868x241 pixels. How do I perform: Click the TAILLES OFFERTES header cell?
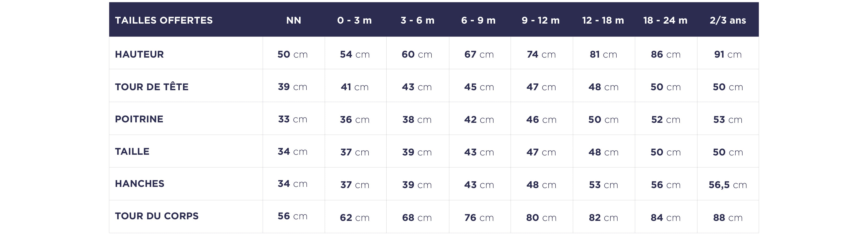click(164, 20)
